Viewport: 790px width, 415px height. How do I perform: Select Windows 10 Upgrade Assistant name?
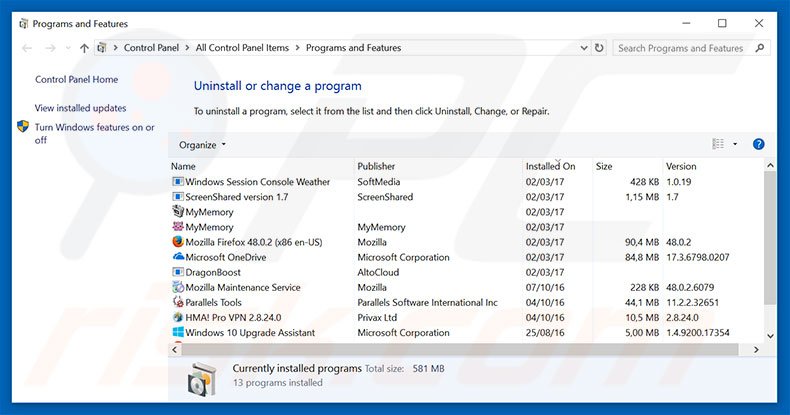pyautogui.click(x=250, y=332)
